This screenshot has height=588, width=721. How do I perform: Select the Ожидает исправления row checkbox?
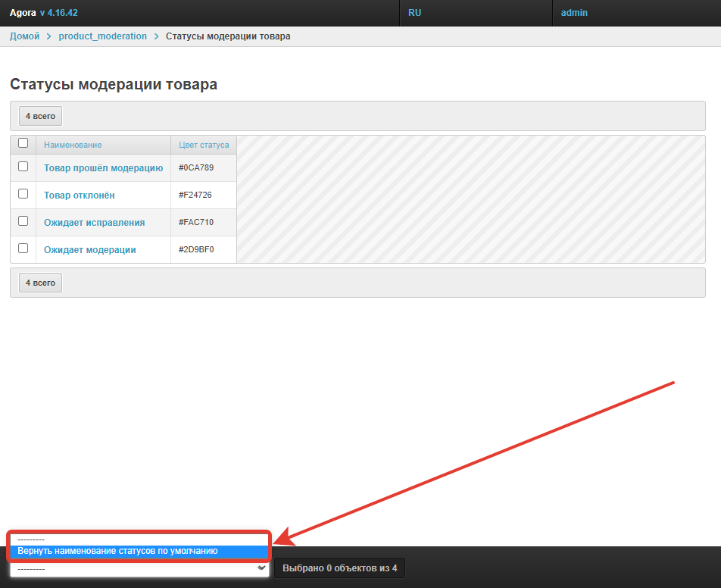pos(23,220)
